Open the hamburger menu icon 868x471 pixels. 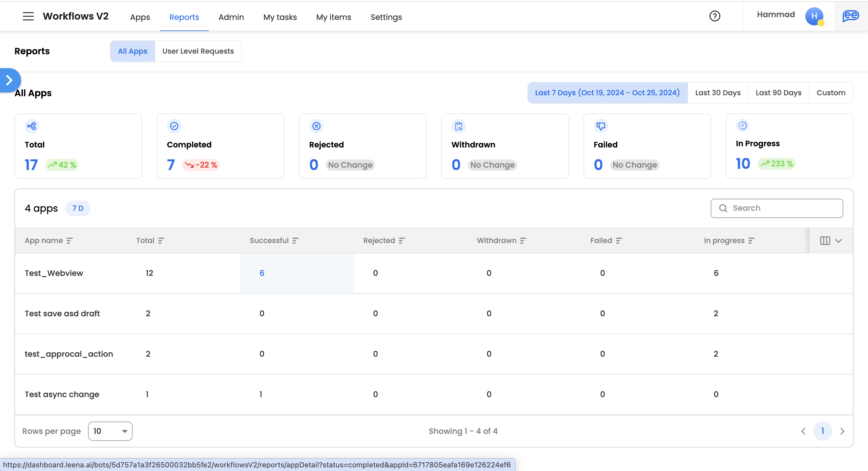28,16
